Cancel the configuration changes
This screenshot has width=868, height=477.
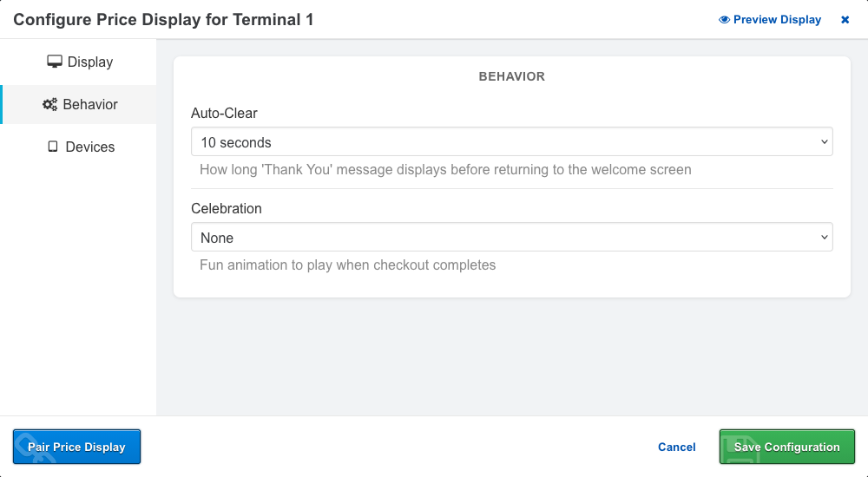click(x=677, y=448)
